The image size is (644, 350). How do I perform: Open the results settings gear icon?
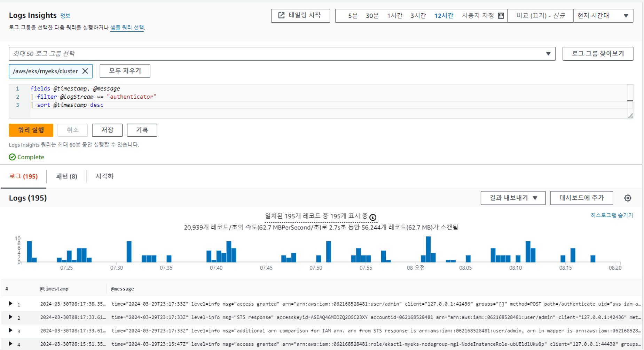tap(628, 198)
